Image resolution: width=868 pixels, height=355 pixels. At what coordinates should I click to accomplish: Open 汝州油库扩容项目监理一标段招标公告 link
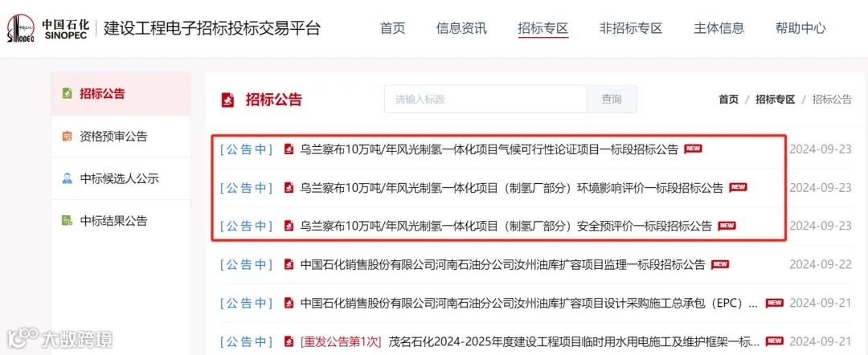pos(502,265)
